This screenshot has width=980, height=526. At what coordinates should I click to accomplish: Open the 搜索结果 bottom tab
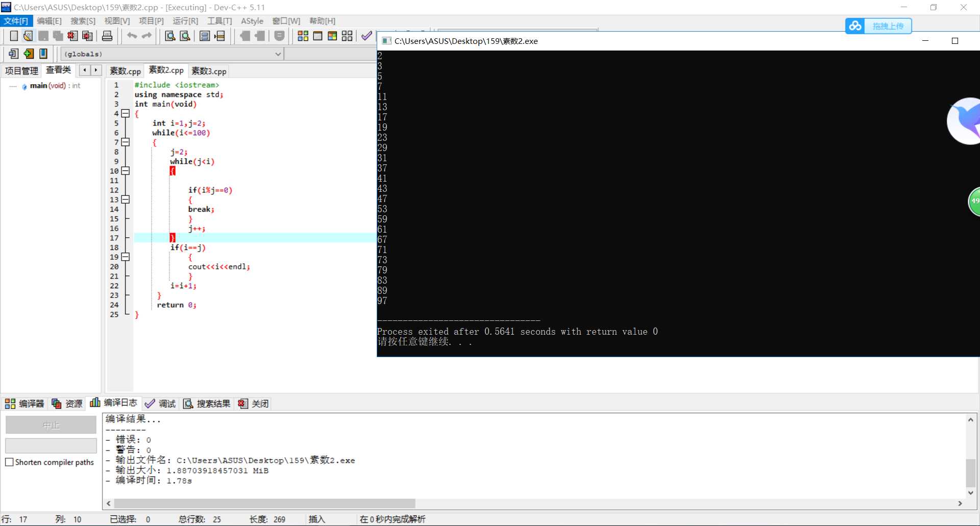[x=207, y=404]
